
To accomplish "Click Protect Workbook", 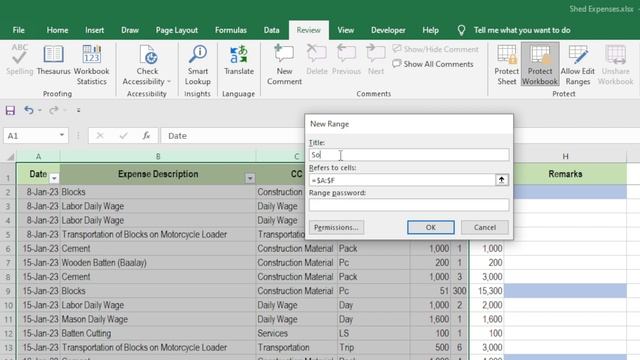I will coord(540,64).
